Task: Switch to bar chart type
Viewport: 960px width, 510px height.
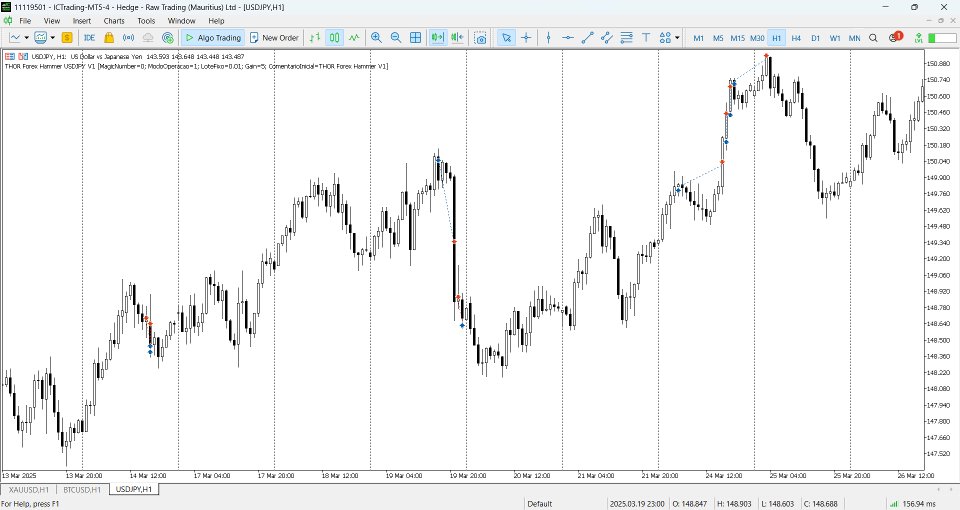Action: tap(315, 37)
